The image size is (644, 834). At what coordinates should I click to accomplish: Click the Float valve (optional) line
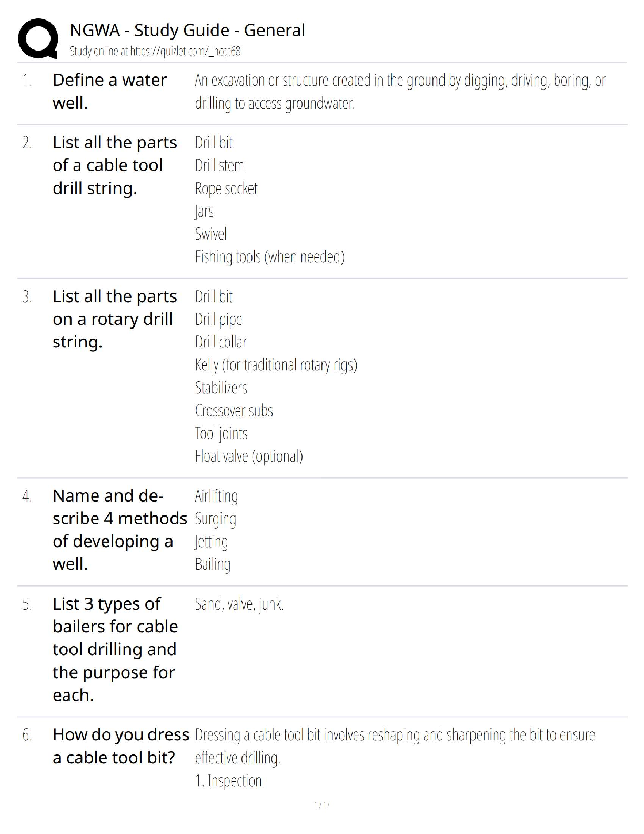(249, 456)
